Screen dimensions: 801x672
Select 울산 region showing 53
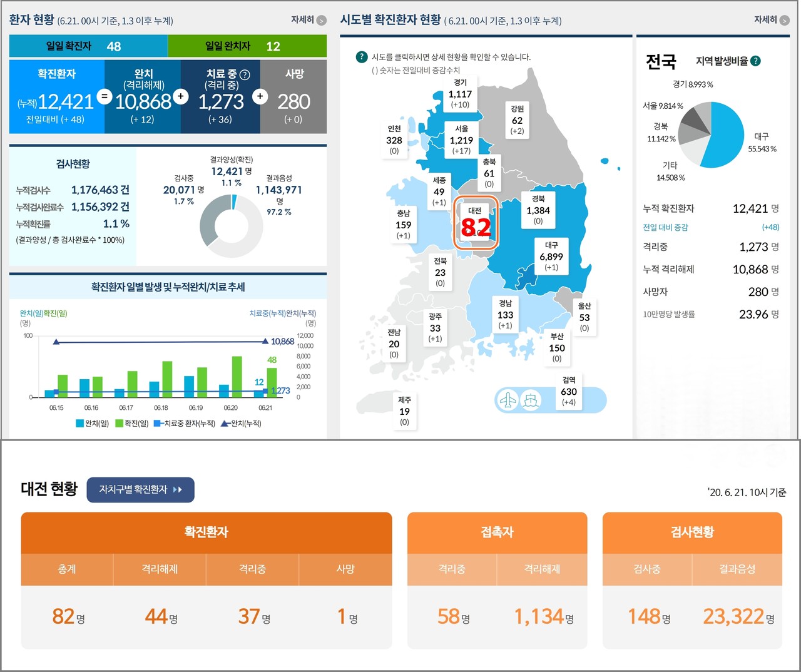pyautogui.click(x=584, y=317)
